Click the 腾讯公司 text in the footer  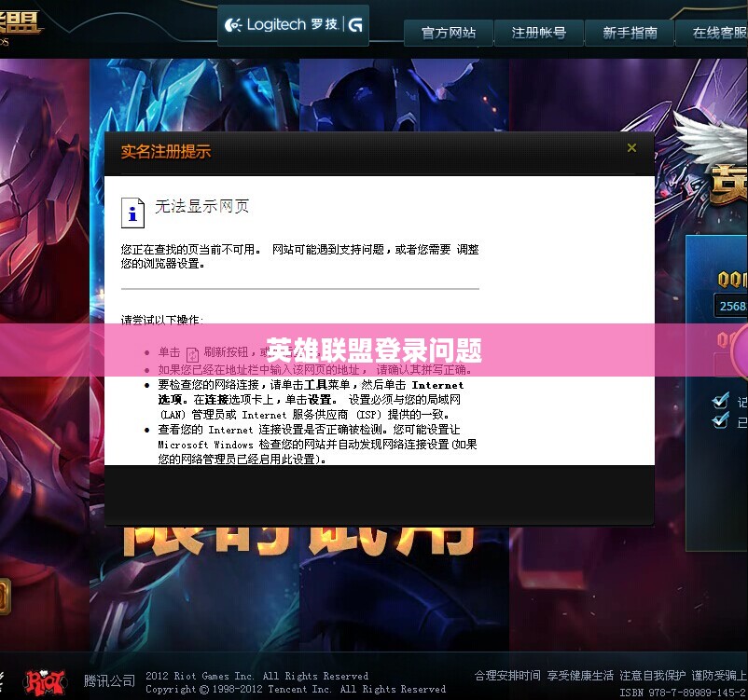point(109,680)
